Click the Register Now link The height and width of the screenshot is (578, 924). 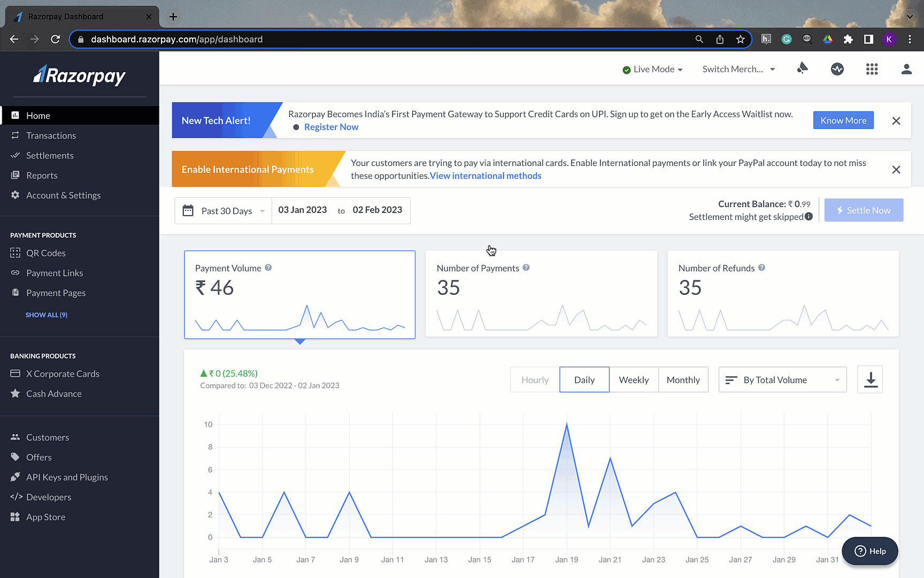click(331, 127)
